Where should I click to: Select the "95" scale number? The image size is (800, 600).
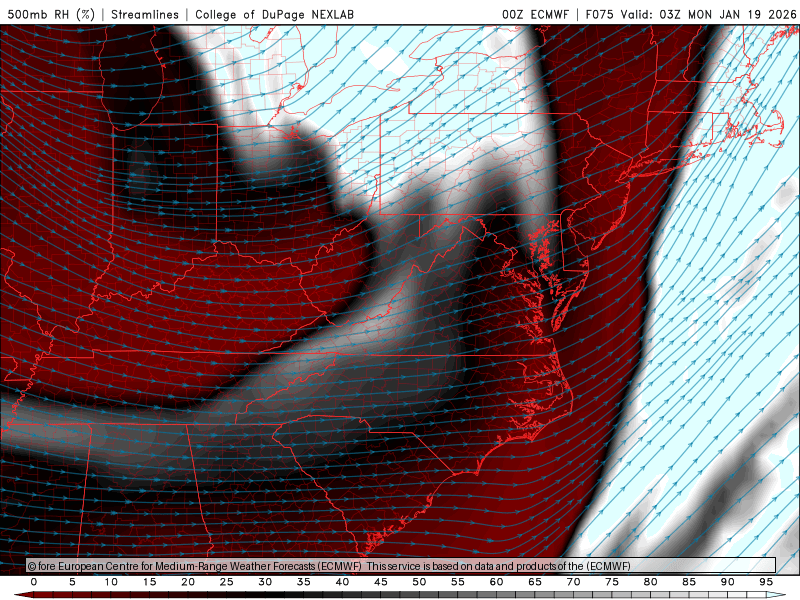pyautogui.click(x=766, y=582)
